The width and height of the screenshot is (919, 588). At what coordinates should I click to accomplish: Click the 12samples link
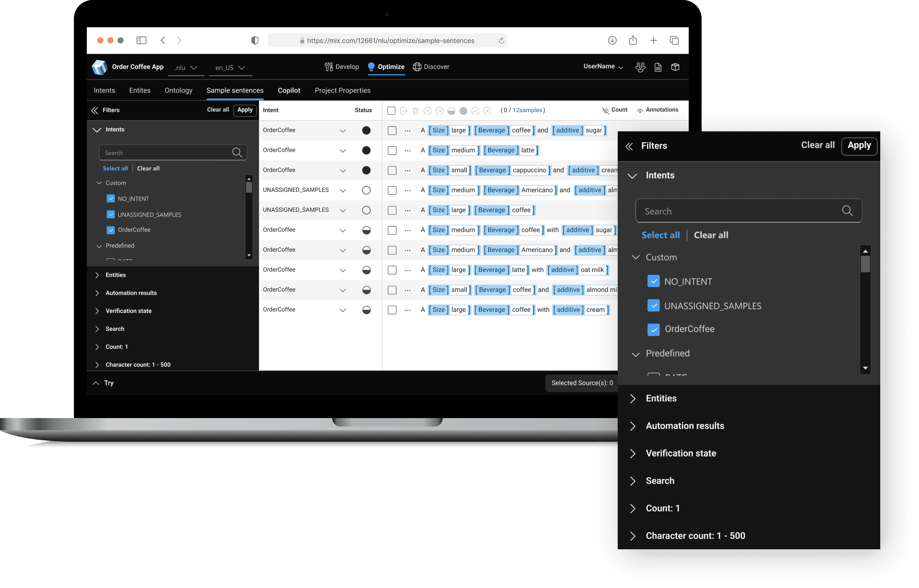pyautogui.click(x=527, y=110)
